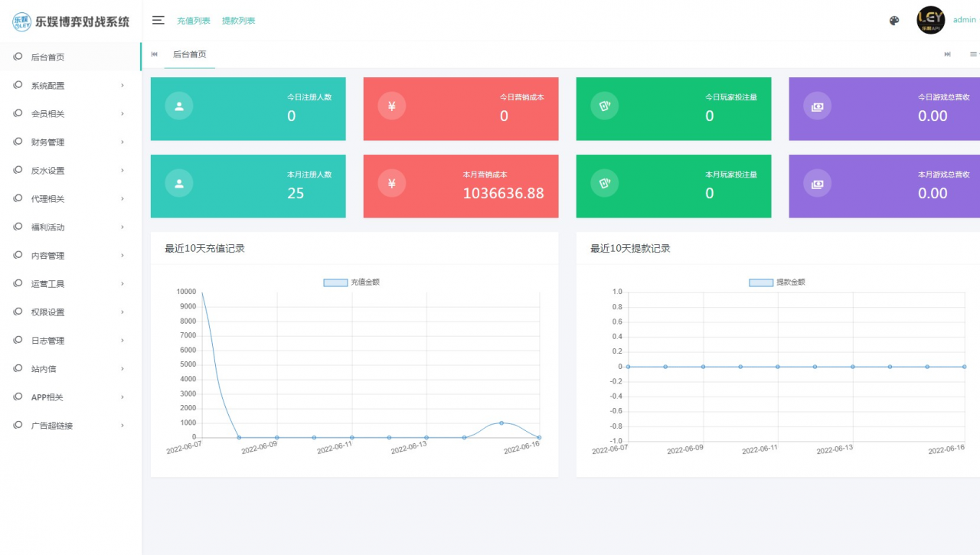Viewport: 980px width, 555px height.
Task: Click the circle icon beside 后台首页
Action: tap(18, 57)
